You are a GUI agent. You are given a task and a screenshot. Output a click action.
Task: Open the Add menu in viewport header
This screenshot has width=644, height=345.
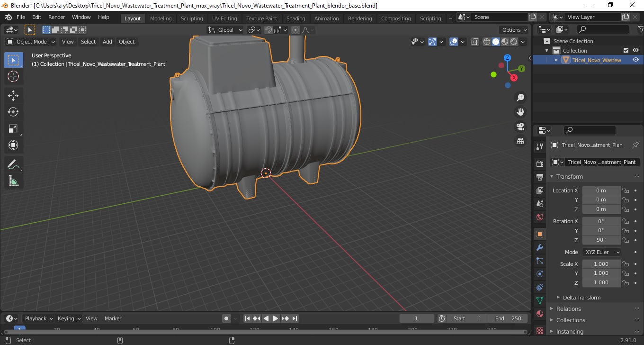pyautogui.click(x=107, y=42)
